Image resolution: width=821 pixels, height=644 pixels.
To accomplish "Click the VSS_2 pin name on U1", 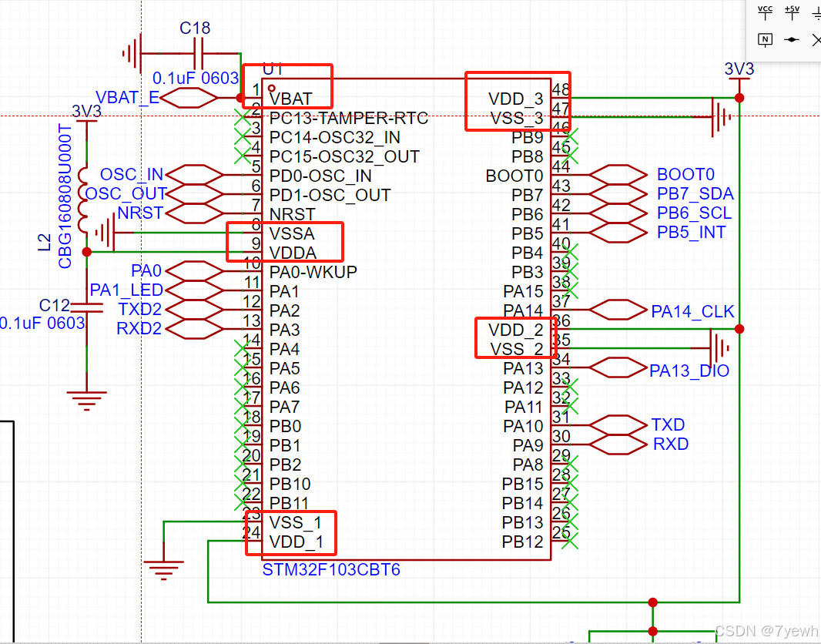I will pos(517,349).
